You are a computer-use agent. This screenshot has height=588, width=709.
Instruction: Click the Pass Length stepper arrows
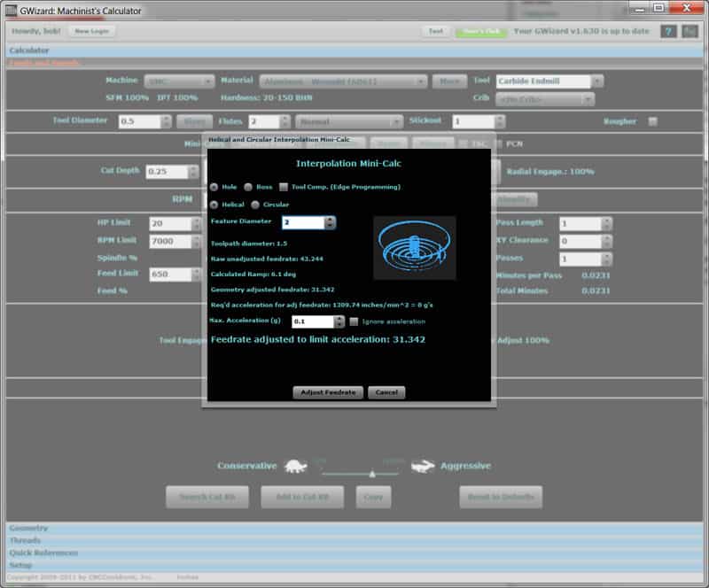point(607,223)
